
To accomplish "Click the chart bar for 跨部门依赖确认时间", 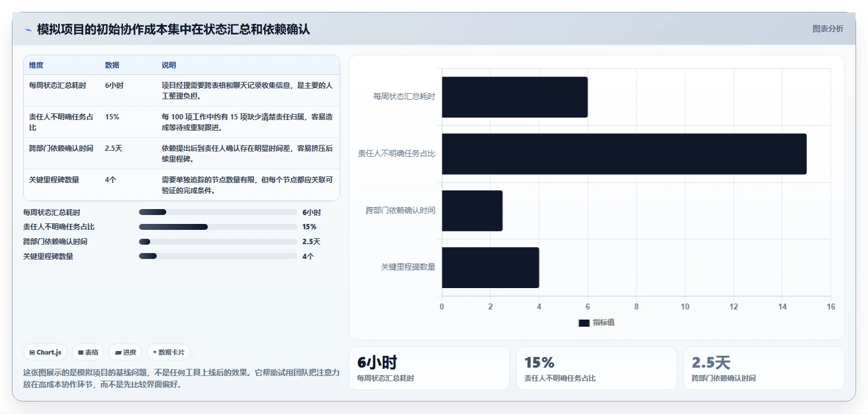I will [472, 211].
